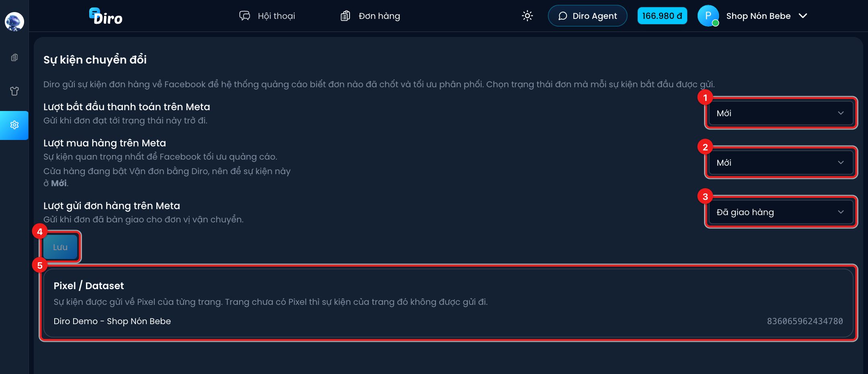
Task: Open the Lượt mua hàng status dropdown
Action: click(x=781, y=162)
